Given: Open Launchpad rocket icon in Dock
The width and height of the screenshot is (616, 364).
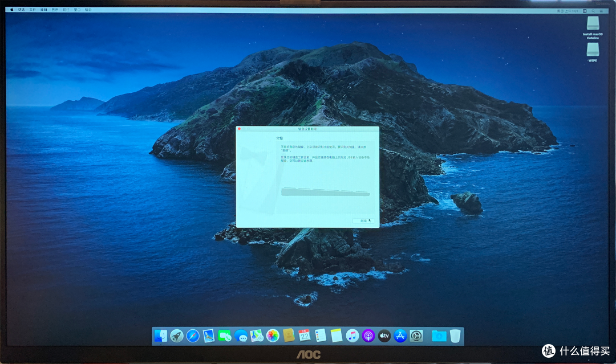Looking at the screenshot, I should [x=177, y=336].
